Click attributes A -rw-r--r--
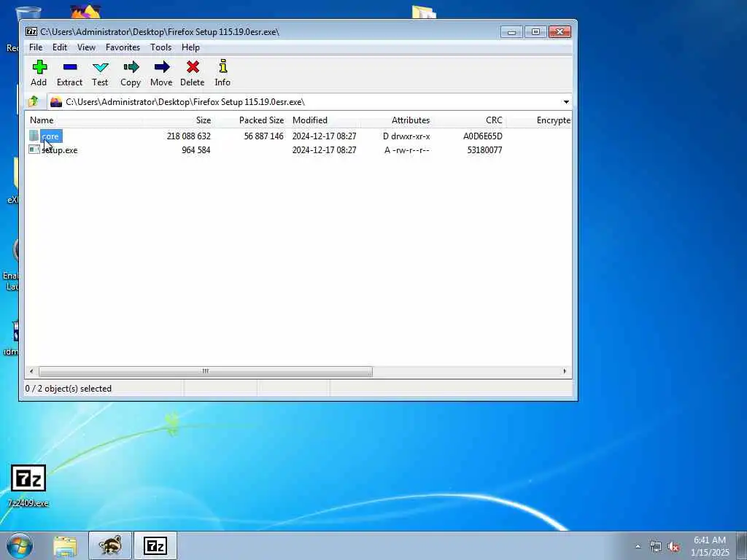The width and height of the screenshot is (747, 560). coord(407,150)
